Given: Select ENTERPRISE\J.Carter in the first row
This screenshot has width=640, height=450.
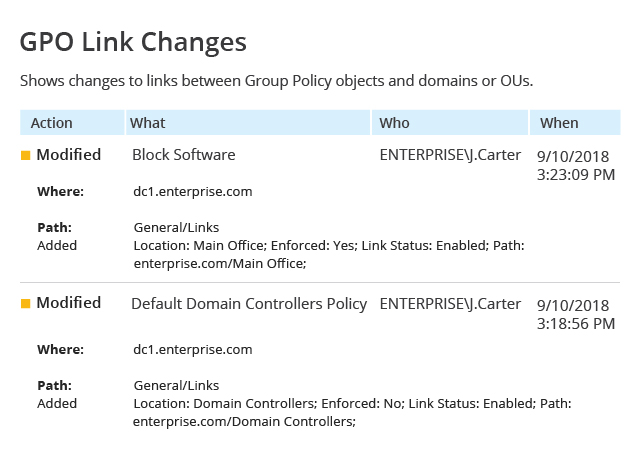Looking at the screenshot, I should pyautogui.click(x=450, y=155).
